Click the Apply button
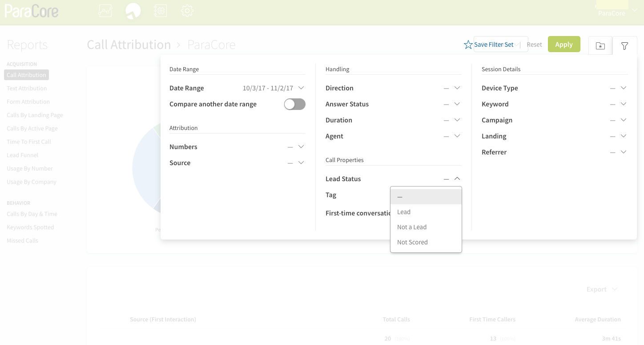The height and width of the screenshot is (345, 644). 564,44
